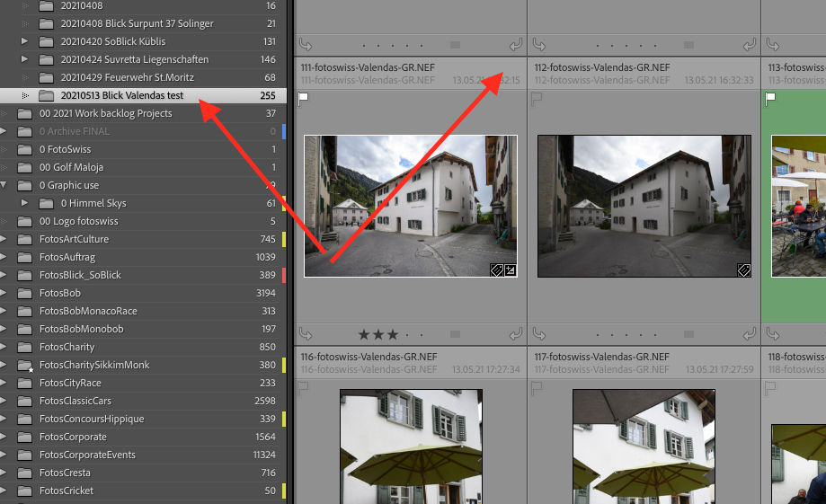Click folder icon next to 00 Logo fotoswiss

click(x=25, y=221)
